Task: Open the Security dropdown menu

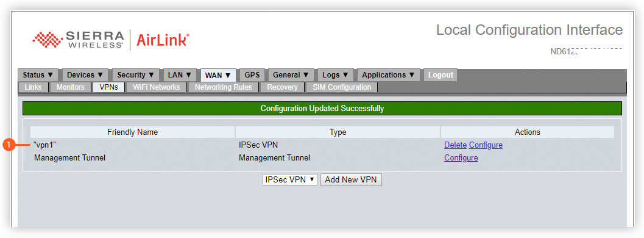Action: point(135,75)
